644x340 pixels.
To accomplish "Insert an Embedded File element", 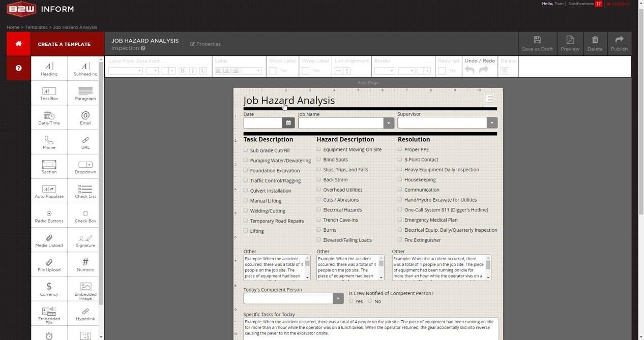I will 49,315.
